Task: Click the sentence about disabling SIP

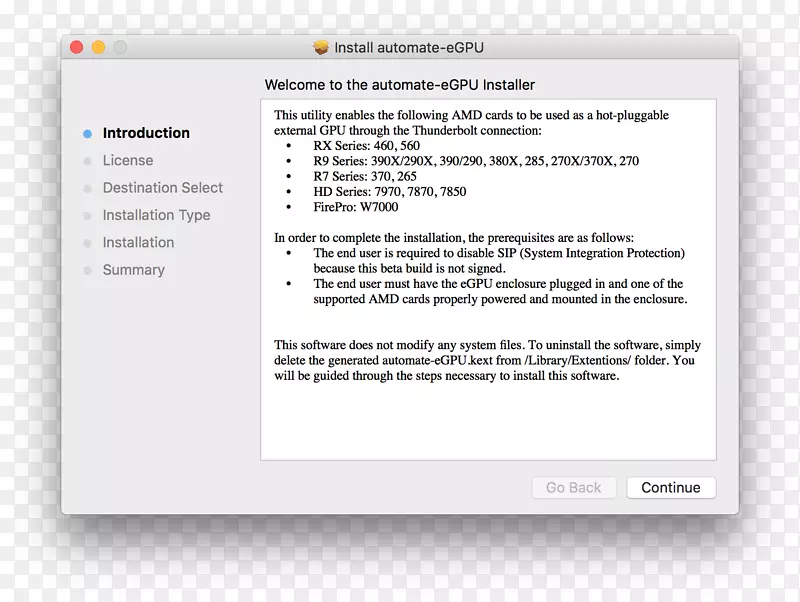Action: click(499, 261)
